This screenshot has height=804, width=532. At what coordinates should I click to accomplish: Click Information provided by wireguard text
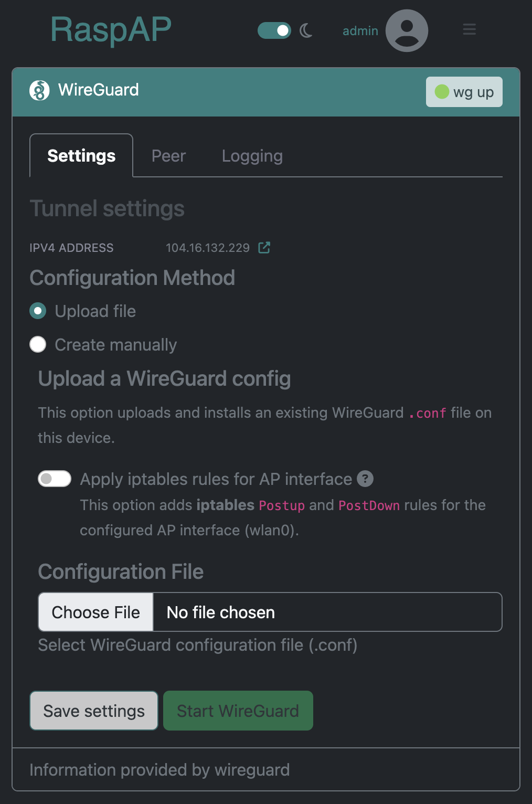[159, 770]
